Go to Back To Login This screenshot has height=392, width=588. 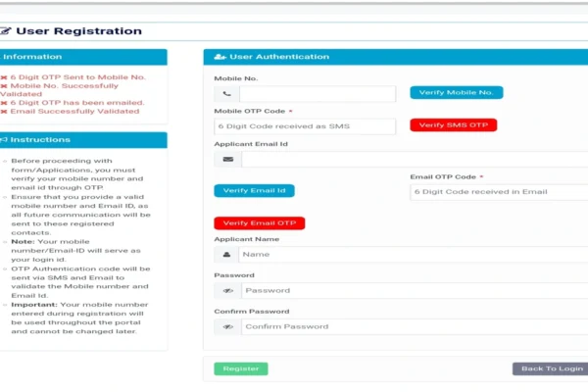click(551, 368)
